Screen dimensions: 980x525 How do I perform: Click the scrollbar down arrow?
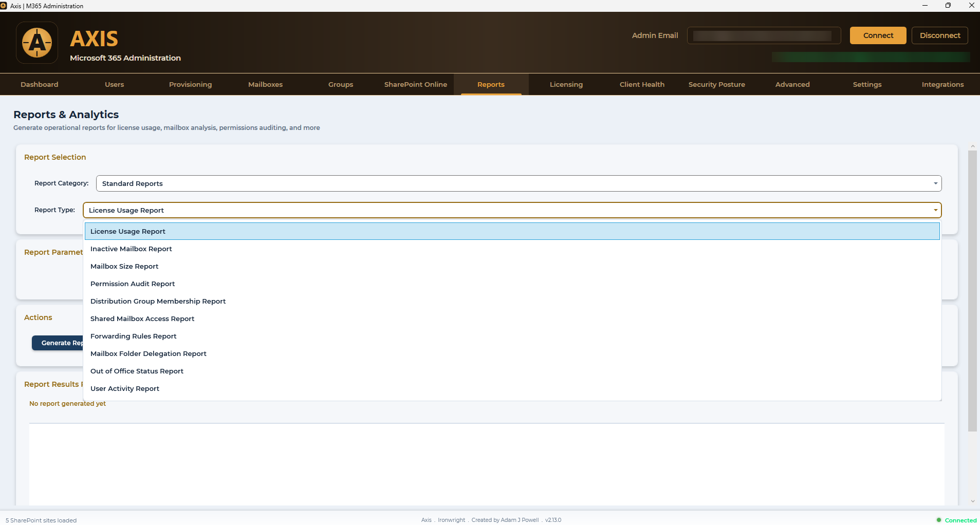coord(972,501)
